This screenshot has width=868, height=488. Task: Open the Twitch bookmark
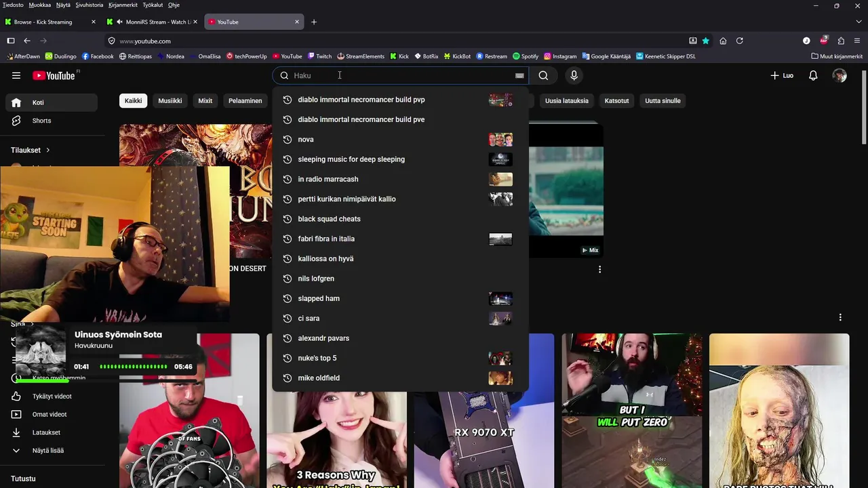pyautogui.click(x=319, y=56)
